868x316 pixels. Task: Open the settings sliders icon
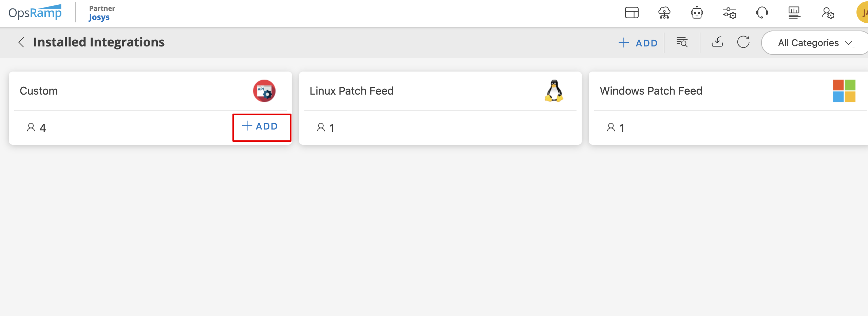729,13
